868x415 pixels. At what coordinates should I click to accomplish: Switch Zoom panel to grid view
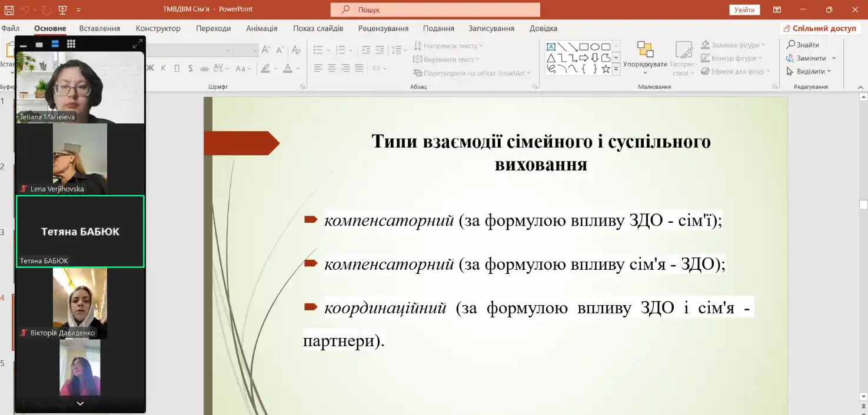(x=71, y=44)
